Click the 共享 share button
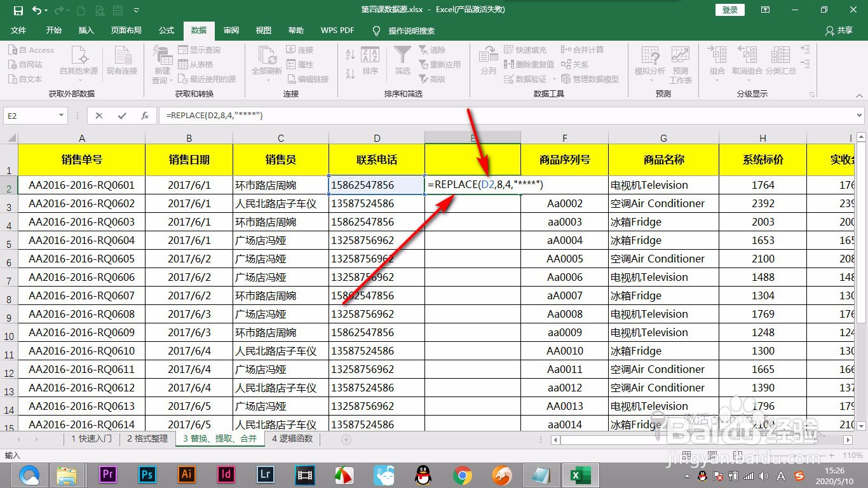Viewport: 868px width, 488px height. tap(839, 30)
